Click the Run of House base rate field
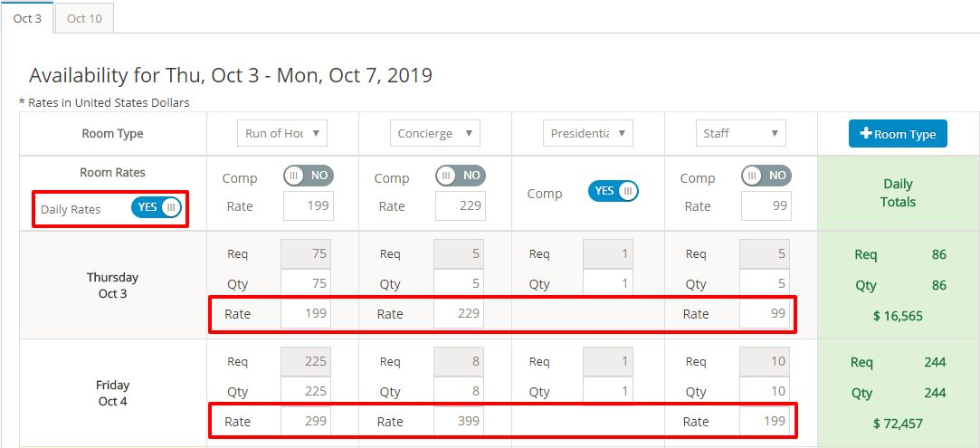The width and height of the screenshot is (980, 448). [x=308, y=206]
